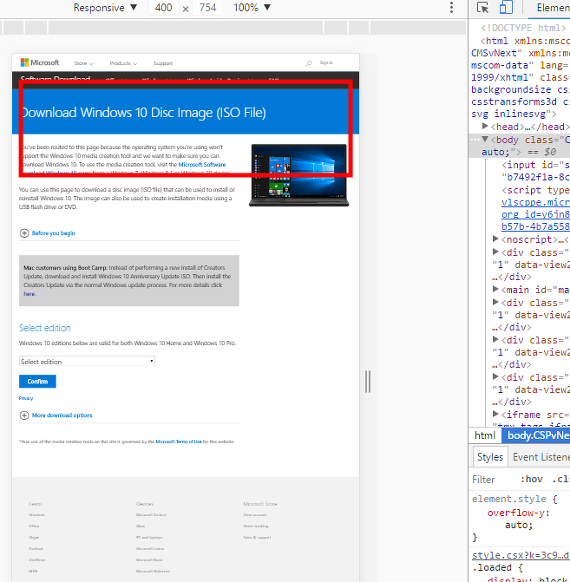Open the 100% zoom dropdown

[x=252, y=7]
